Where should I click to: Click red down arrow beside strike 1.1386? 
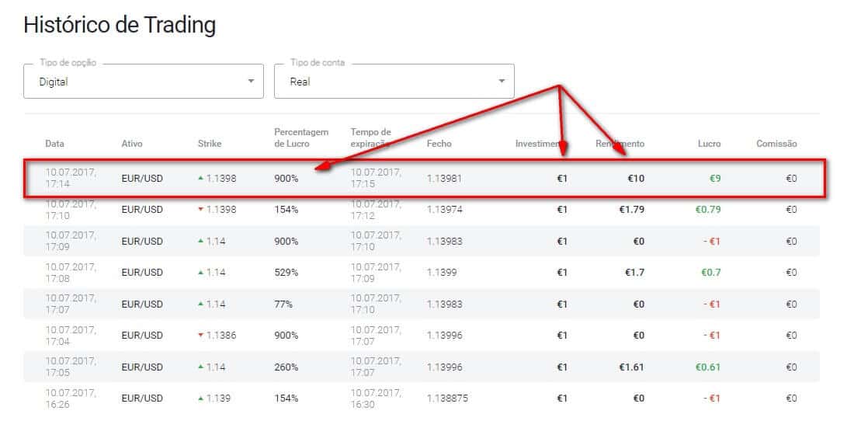201,335
